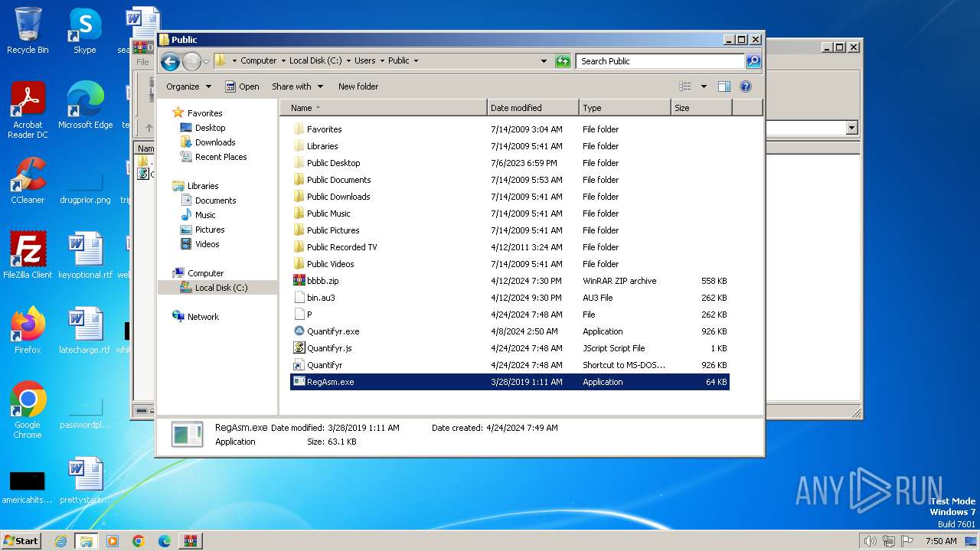Click in the Search Public field

(x=661, y=61)
